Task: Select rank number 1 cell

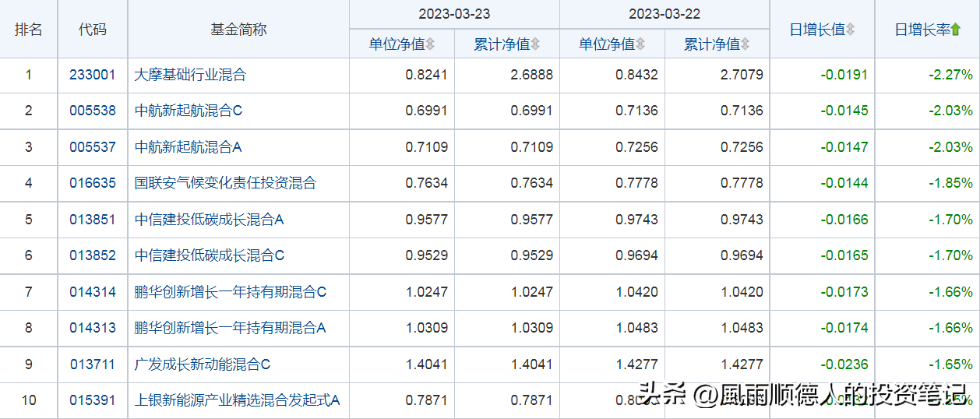Action: 29,75
